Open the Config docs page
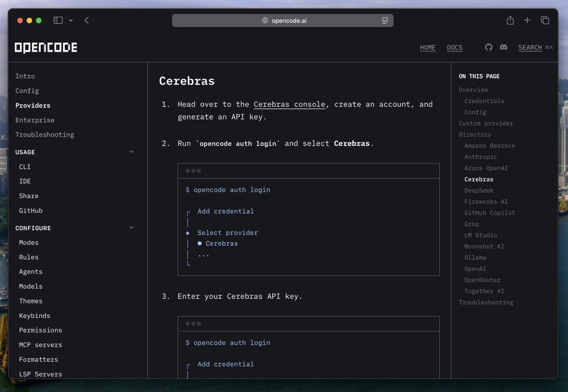This screenshot has height=392, width=568. [x=27, y=91]
